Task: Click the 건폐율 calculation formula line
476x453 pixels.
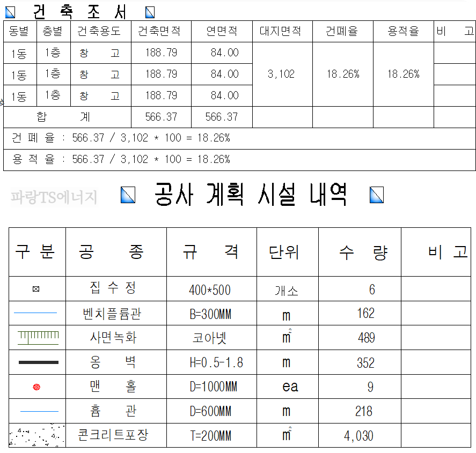Action: 121,138
